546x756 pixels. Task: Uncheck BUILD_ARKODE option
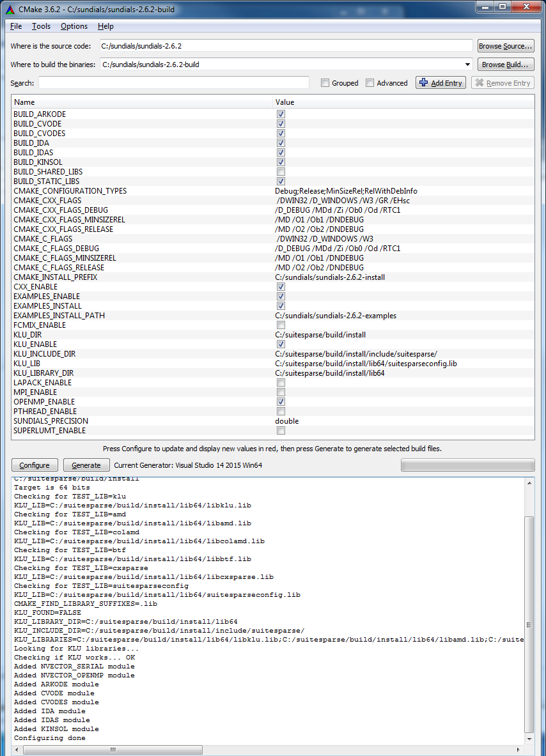tap(281, 114)
